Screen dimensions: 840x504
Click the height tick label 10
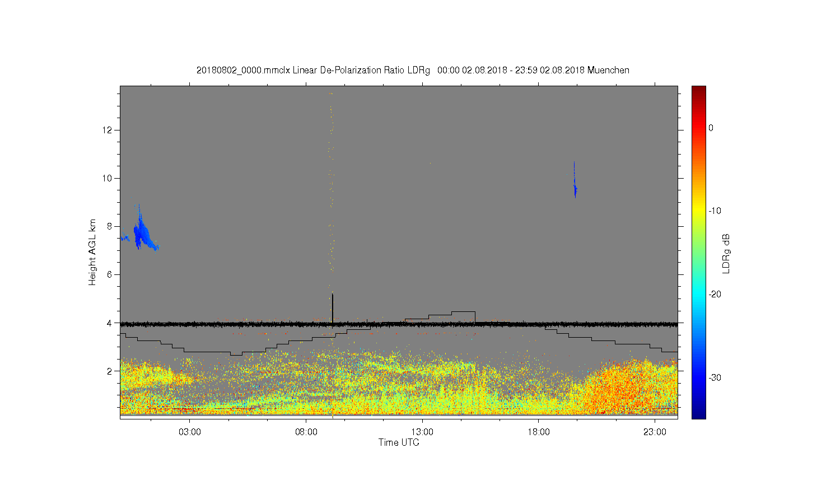(x=108, y=178)
